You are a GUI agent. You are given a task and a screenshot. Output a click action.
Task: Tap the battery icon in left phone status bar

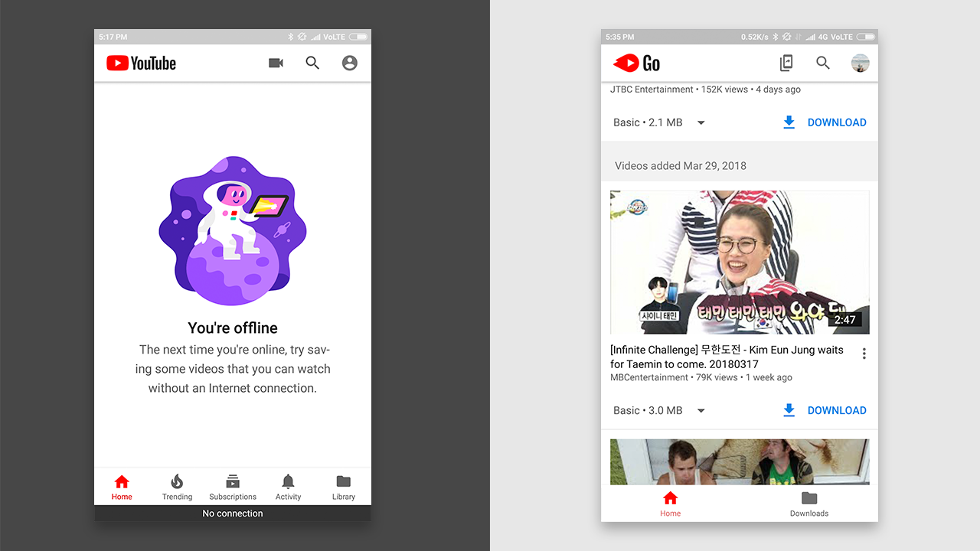pos(358,37)
